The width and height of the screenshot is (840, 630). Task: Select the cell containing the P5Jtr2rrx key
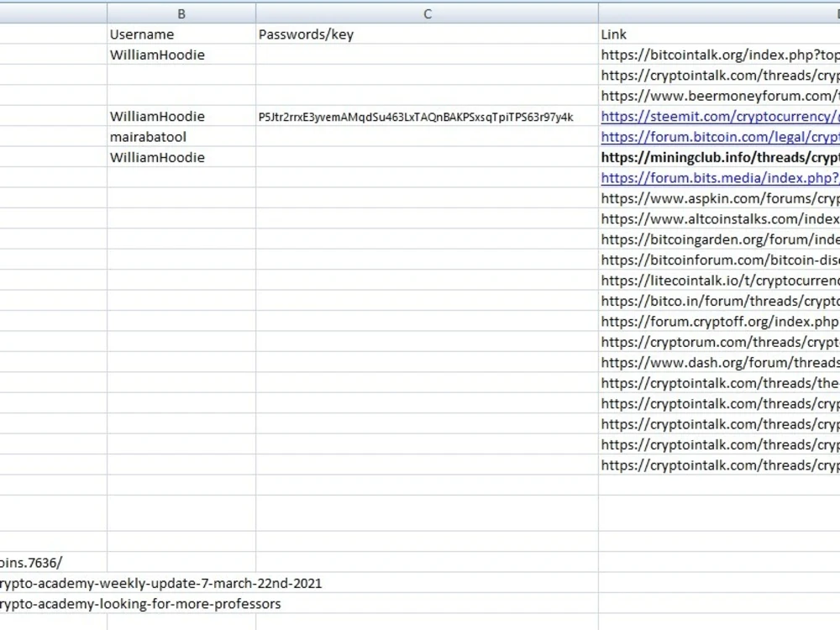[x=427, y=116]
